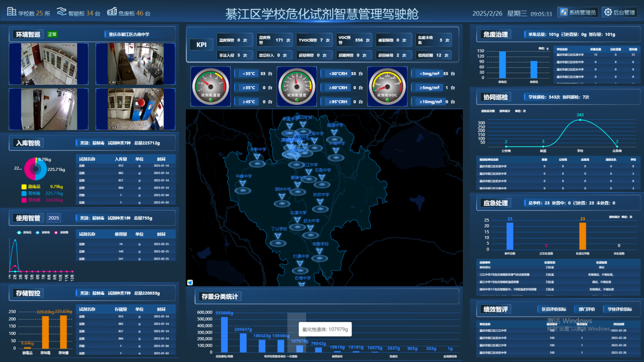Open the 2025 year selector in 使用智管
Screen dimensions: 644x362
click(x=54, y=218)
